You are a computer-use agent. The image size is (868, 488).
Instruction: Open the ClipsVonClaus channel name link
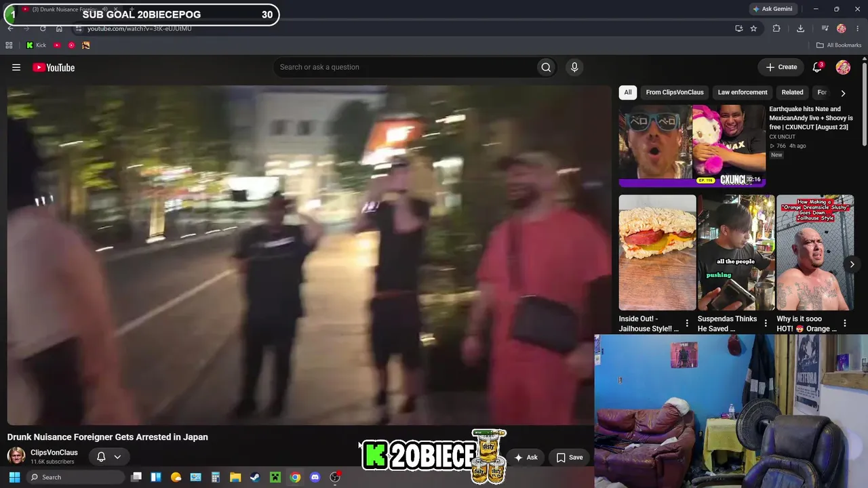click(x=54, y=453)
